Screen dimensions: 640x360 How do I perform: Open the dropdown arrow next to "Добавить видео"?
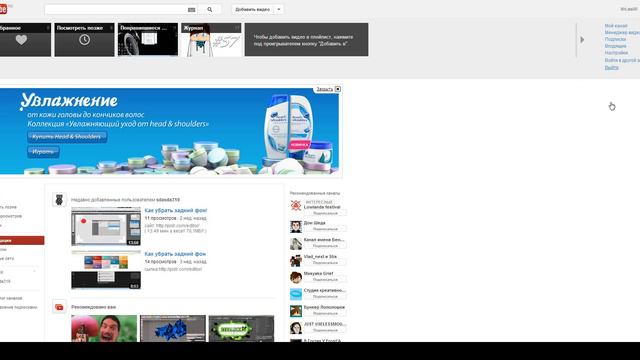pyautogui.click(x=279, y=9)
